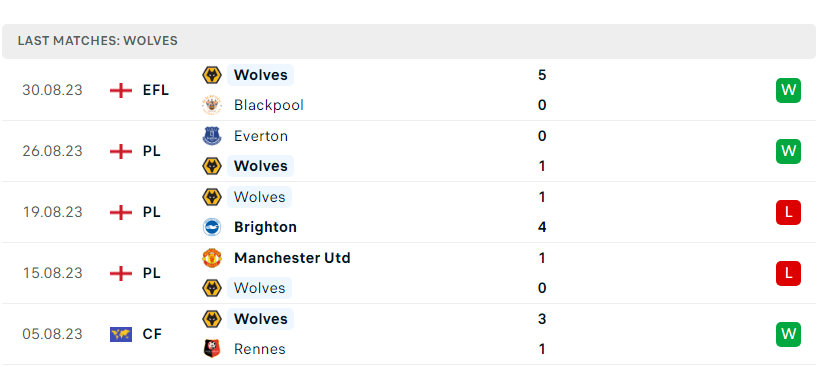Click the Rennes club crest icon

(212, 349)
